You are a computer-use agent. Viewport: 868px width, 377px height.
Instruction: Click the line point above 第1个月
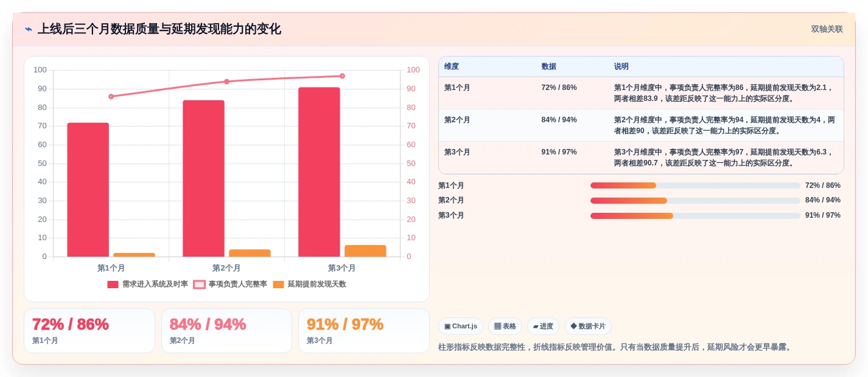111,97
